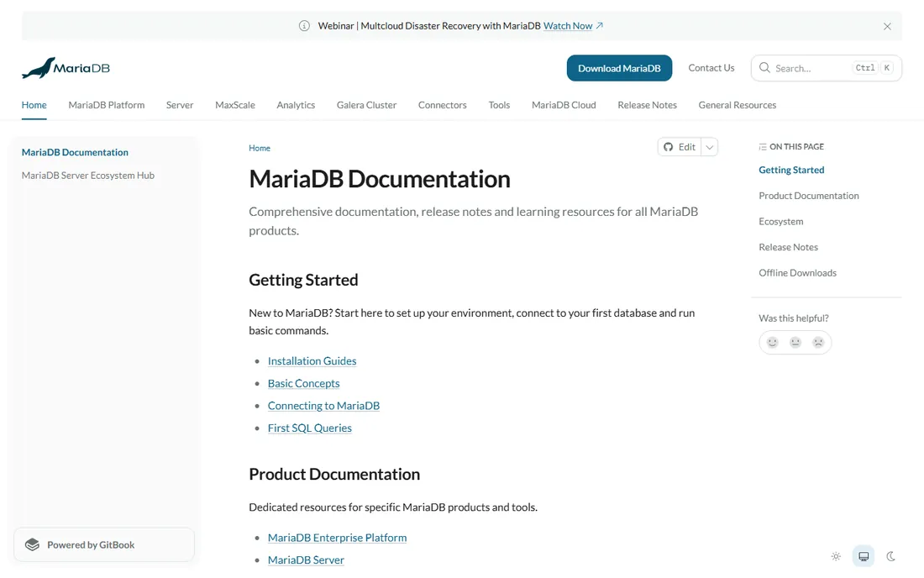Click the Powered by GitBook link
The height and width of the screenshot is (578, 924).
click(x=103, y=545)
